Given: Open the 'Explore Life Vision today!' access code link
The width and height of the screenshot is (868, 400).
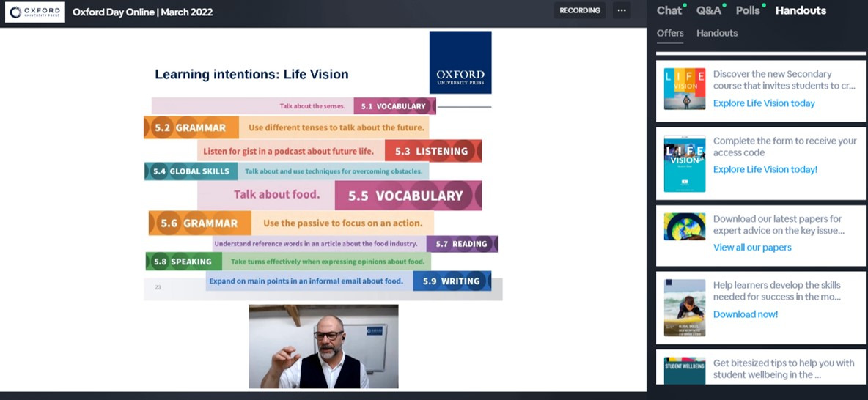Looking at the screenshot, I should pyautogui.click(x=765, y=170).
